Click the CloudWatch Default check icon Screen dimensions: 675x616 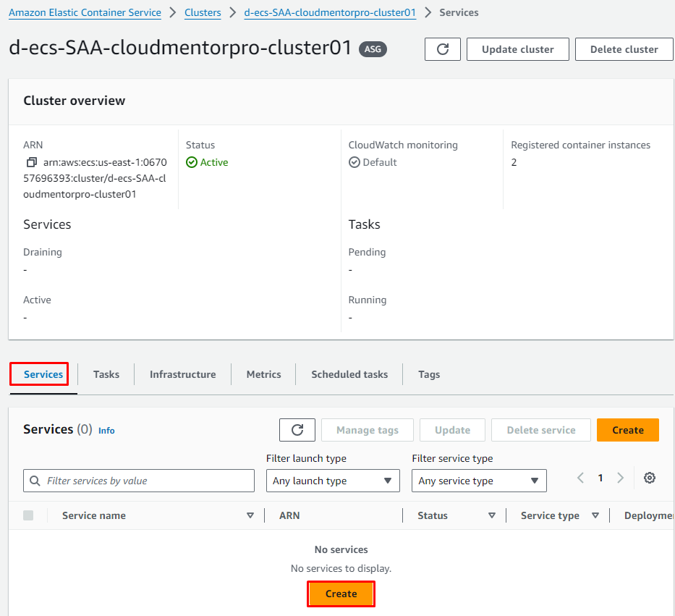click(x=355, y=162)
